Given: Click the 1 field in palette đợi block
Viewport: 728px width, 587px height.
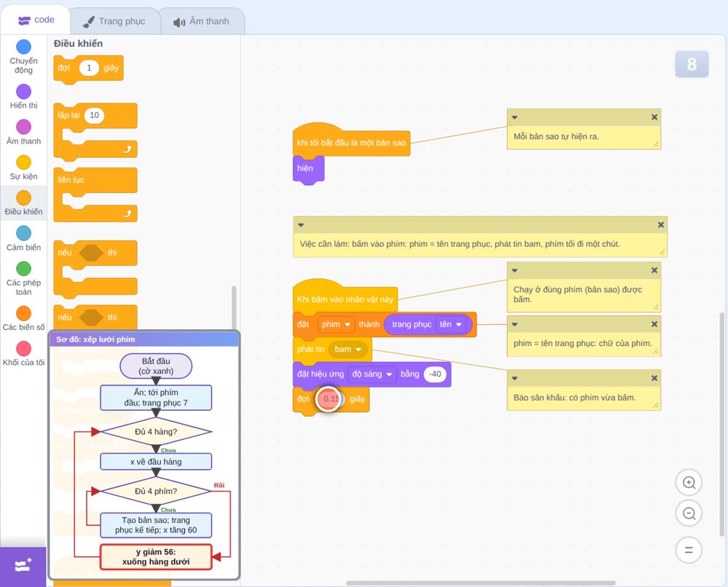Looking at the screenshot, I should click(x=89, y=68).
